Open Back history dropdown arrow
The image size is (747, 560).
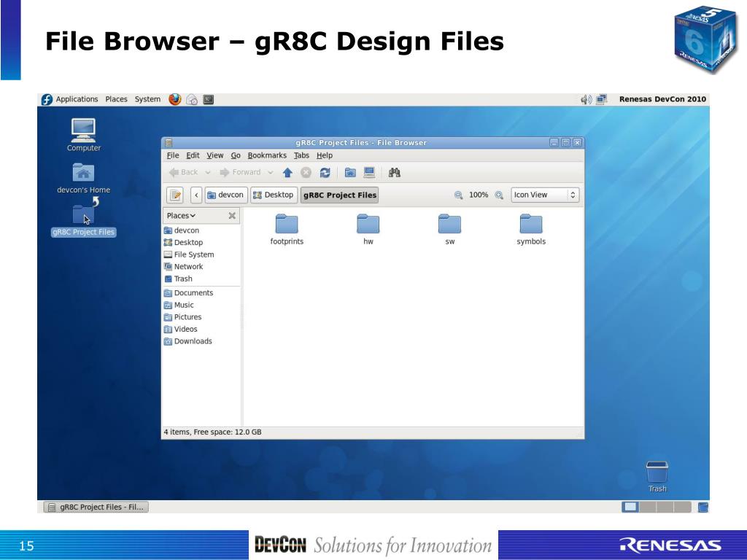(208, 172)
